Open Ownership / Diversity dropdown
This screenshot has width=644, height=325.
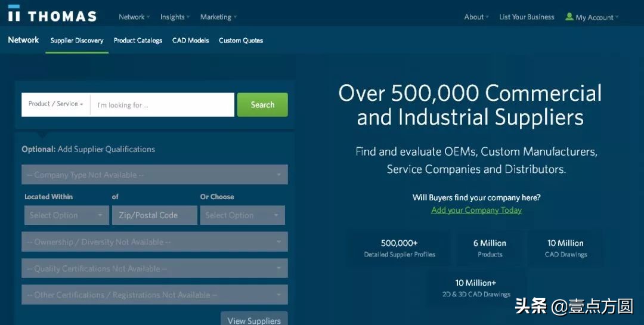coord(155,242)
